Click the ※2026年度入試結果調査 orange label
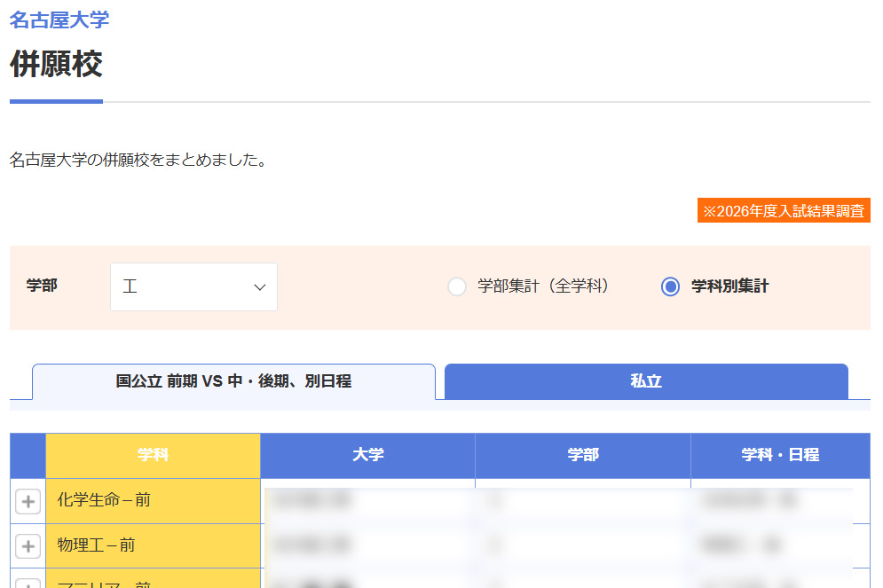 [784, 210]
